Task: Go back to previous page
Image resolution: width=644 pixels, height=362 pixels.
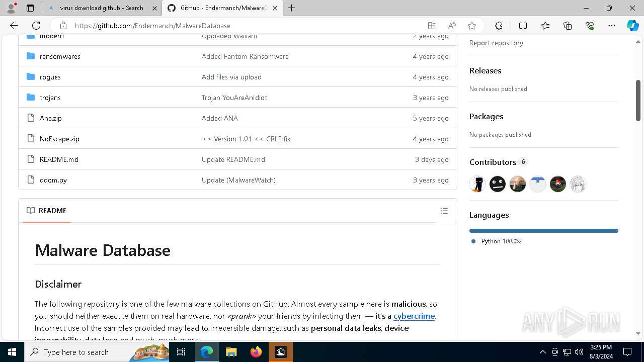Action: pos(14,26)
